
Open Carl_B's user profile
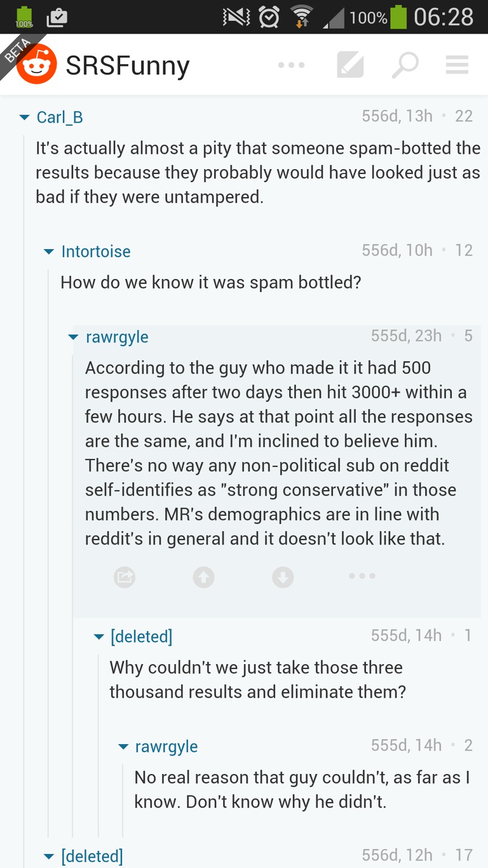[x=60, y=117]
